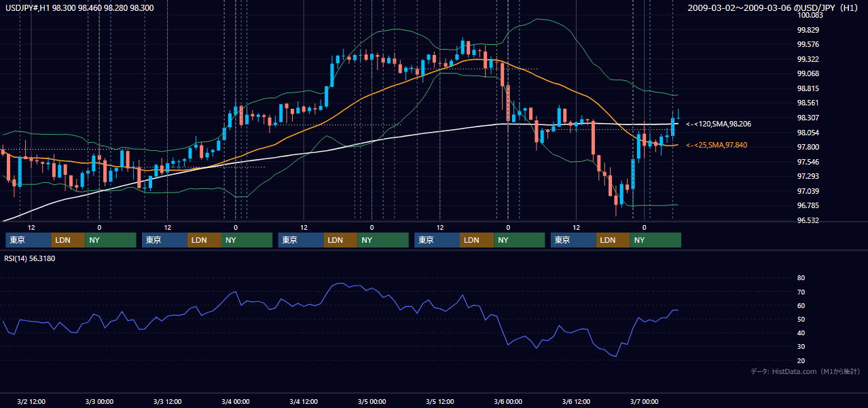Click price axis value 99.576

(808, 45)
